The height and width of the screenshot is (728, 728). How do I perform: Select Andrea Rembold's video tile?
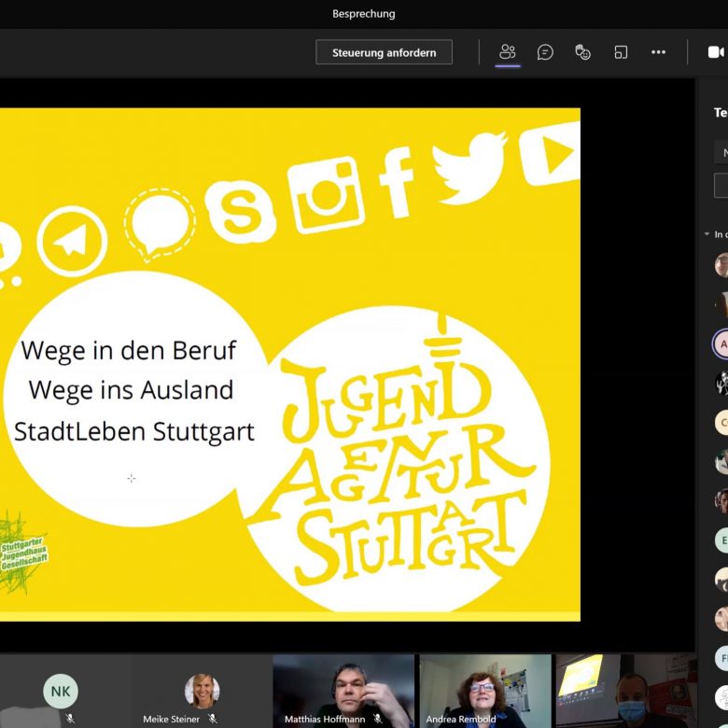(x=485, y=691)
